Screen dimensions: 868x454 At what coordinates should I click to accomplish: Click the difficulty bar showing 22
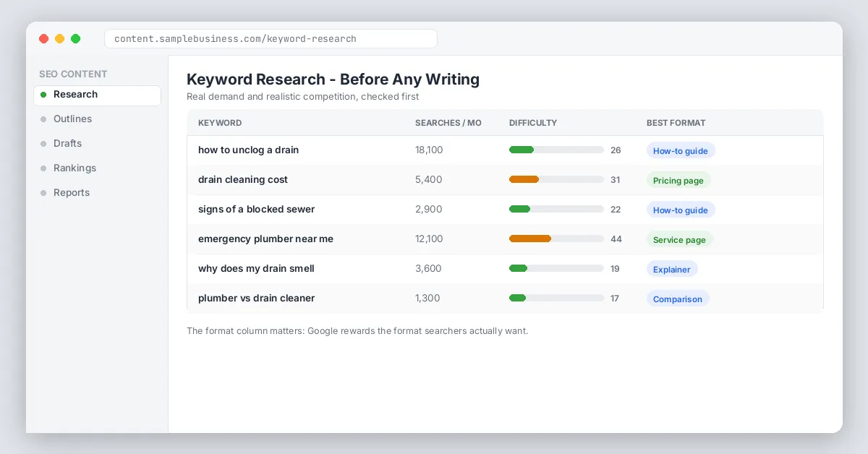tap(556, 210)
